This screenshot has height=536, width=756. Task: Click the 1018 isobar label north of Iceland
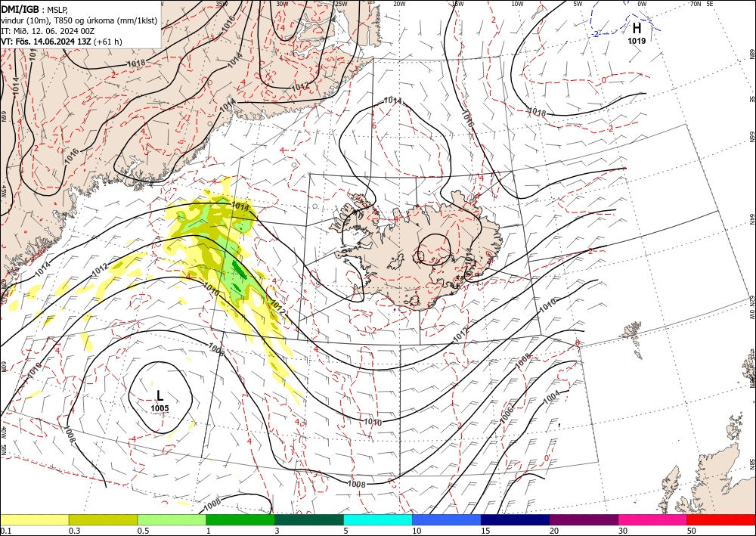[x=537, y=113]
